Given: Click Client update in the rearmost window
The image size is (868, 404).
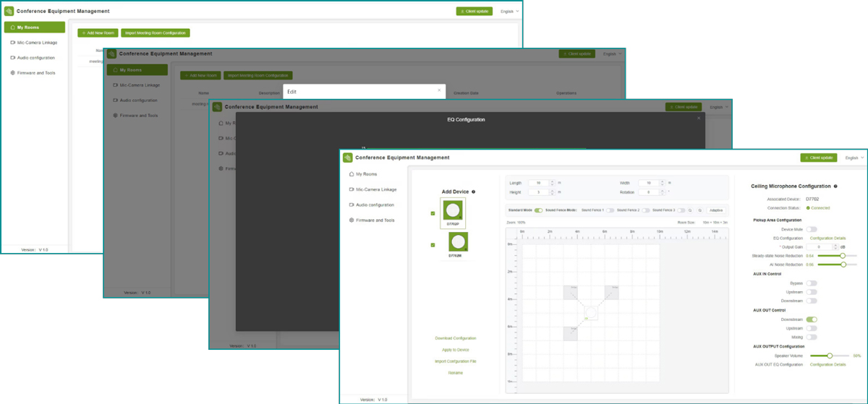Looking at the screenshot, I should pos(475,12).
